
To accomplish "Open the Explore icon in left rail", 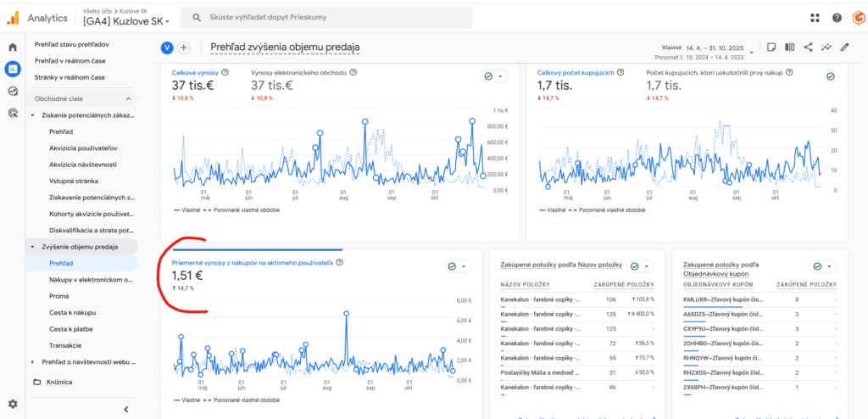I will (12, 92).
